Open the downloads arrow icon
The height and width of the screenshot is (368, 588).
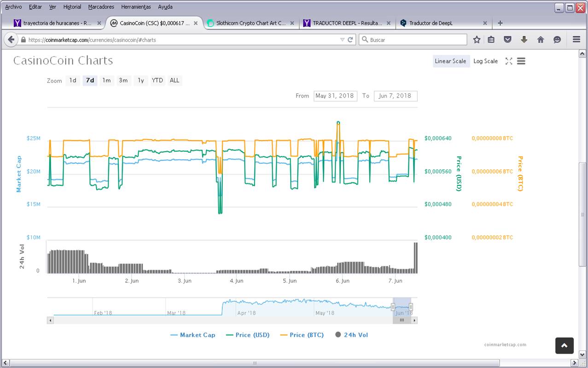524,40
